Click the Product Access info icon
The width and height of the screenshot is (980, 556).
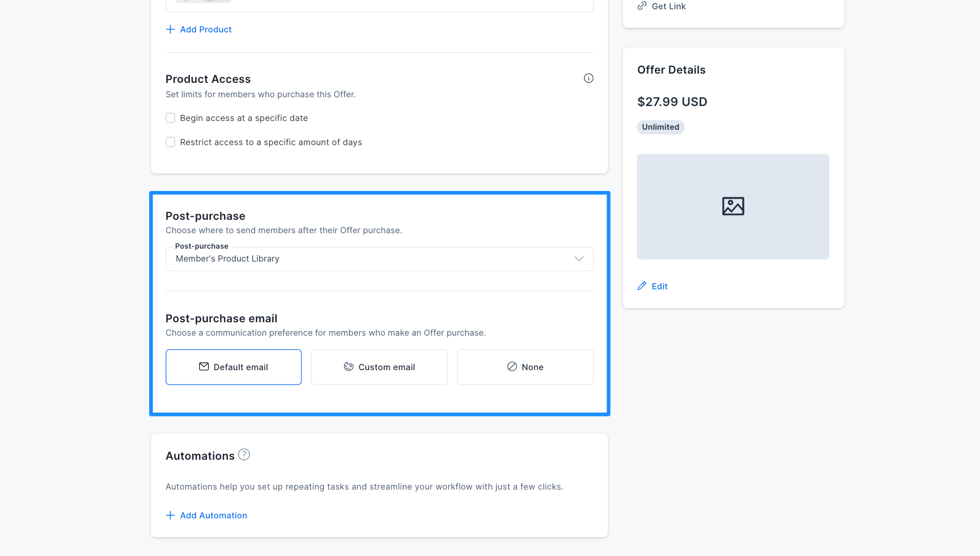click(x=589, y=78)
